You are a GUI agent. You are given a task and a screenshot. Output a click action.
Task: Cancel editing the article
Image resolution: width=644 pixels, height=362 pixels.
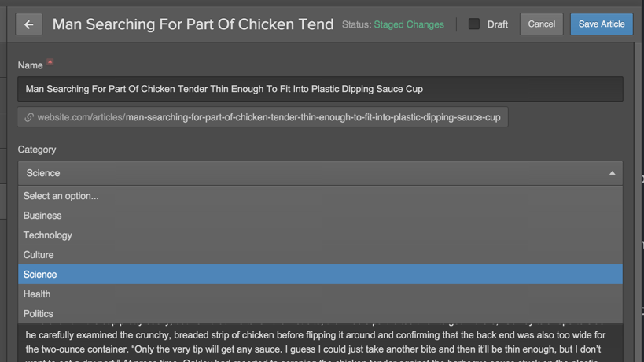click(541, 24)
